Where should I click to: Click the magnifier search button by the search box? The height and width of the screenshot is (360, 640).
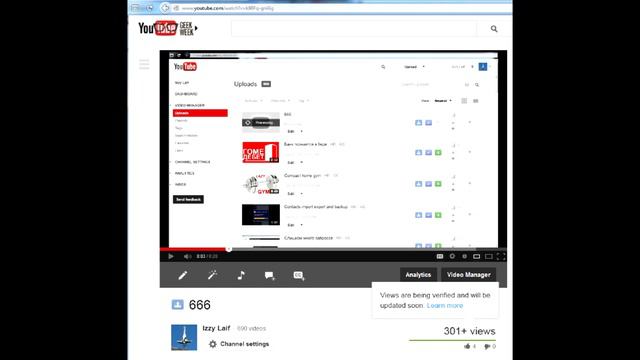tap(494, 29)
